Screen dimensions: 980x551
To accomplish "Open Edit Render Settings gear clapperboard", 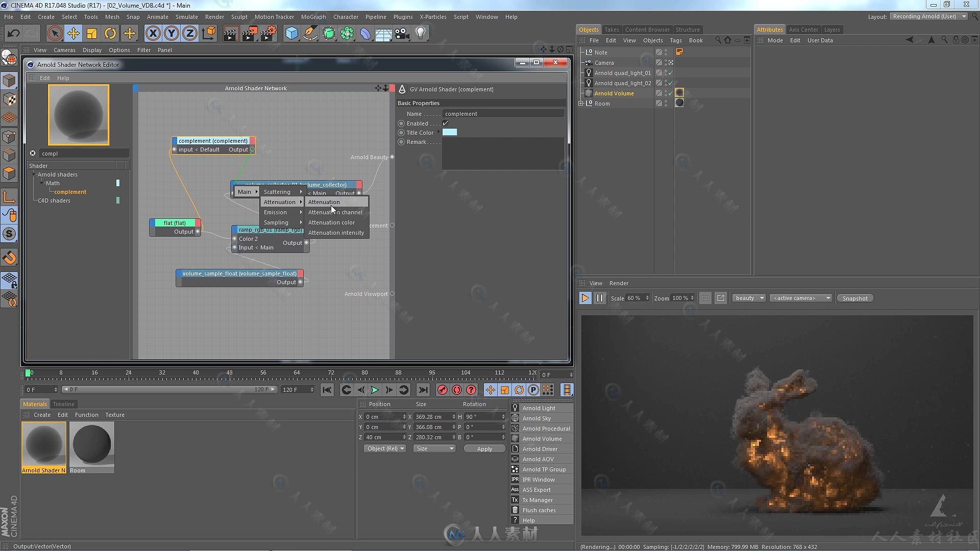I will tap(268, 34).
